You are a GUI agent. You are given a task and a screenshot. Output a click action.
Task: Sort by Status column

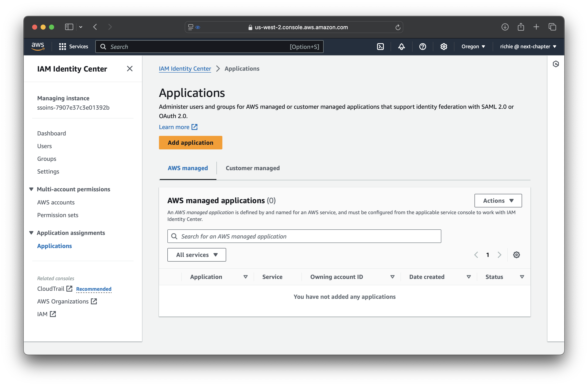(522, 277)
